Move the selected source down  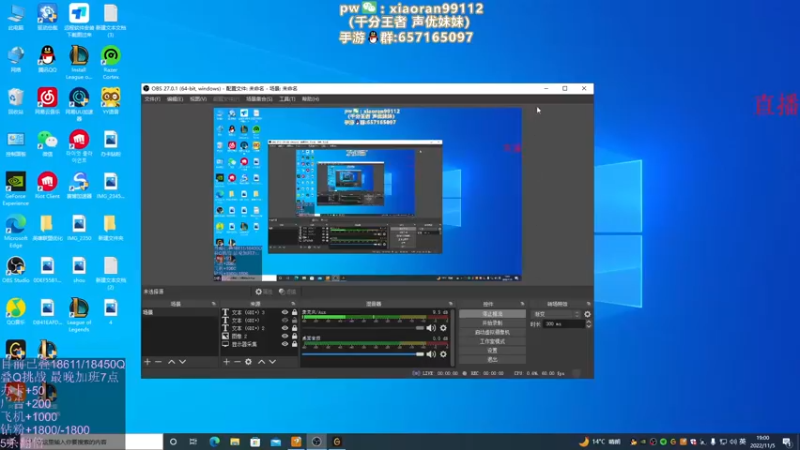click(x=272, y=362)
